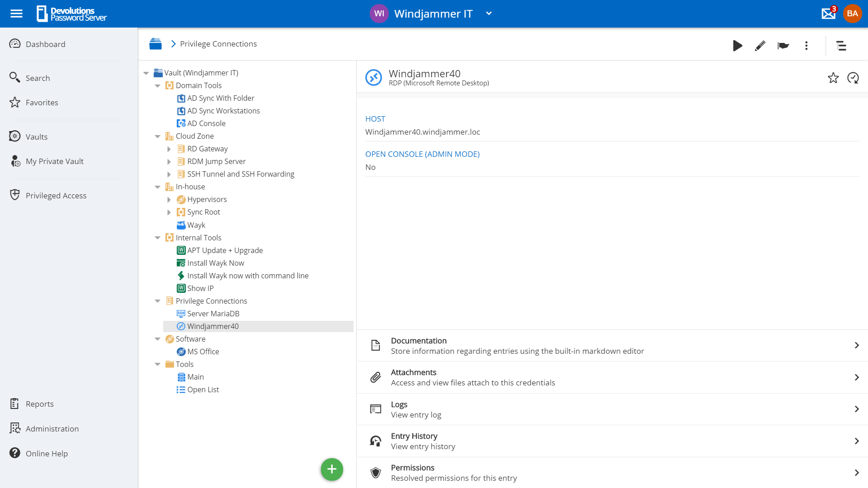Screen dimensions: 868x488
Task: Click the flag icon in toolbar
Action: pyautogui.click(x=783, y=46)
